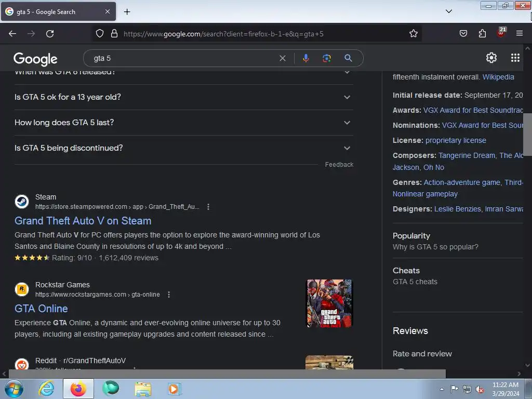Open the taskbar clock showing 11:22 AM

click(506, 389)
